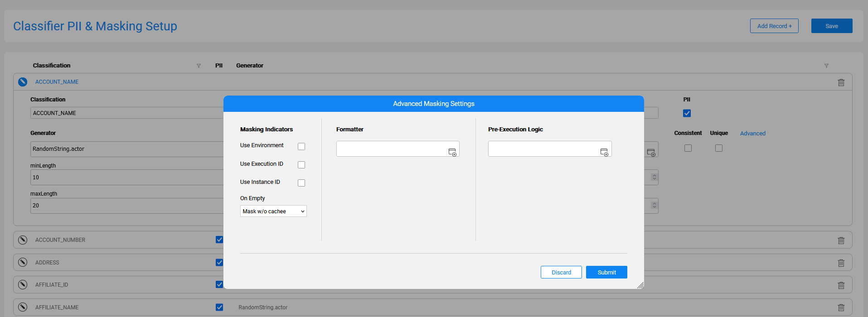Enable Use Environment checkbox
This screenshot has height=317, width=868.
coord(301,146)
